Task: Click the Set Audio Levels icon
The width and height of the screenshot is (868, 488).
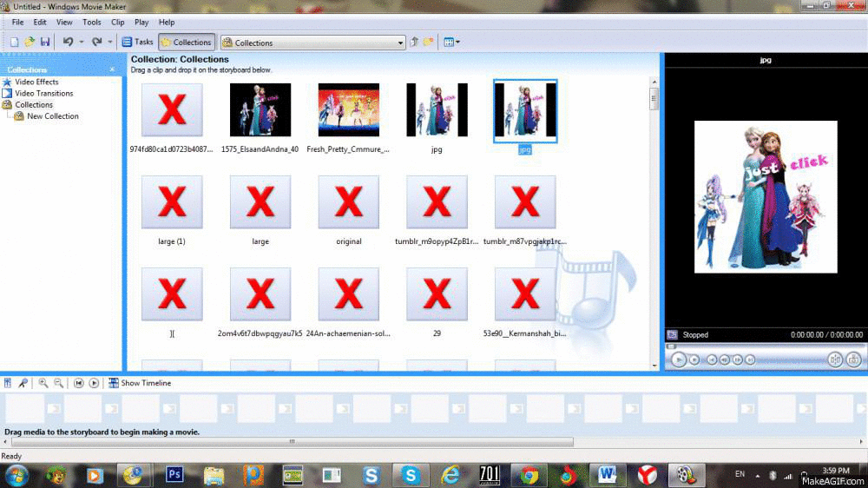Action: [x=8, y=383]
